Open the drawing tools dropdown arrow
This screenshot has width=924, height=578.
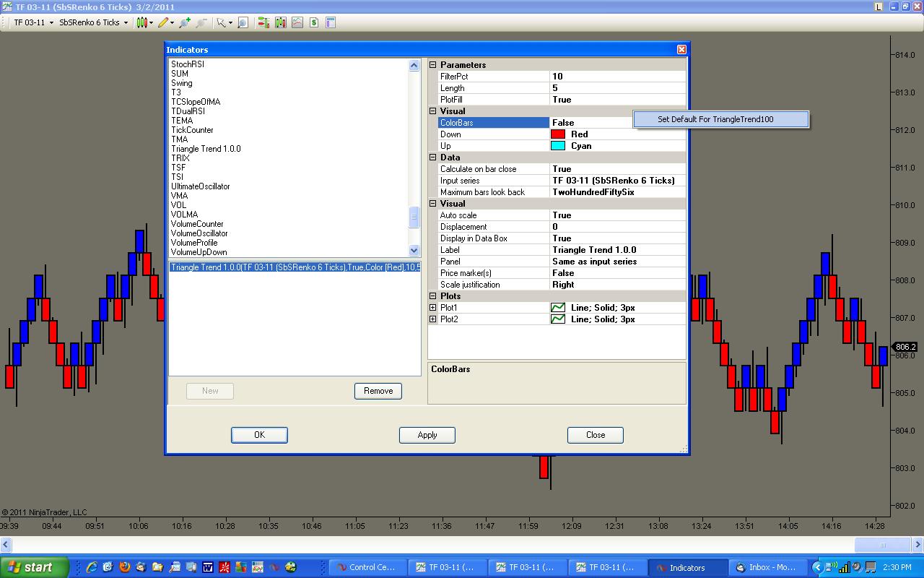[x=172, y=22]
